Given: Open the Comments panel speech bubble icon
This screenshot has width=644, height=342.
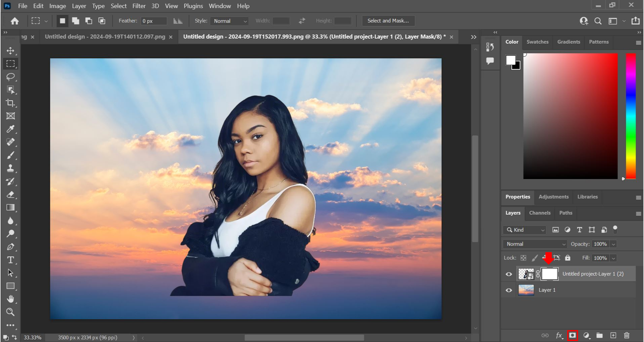Looking at the screenshot, I should [490, 61].
